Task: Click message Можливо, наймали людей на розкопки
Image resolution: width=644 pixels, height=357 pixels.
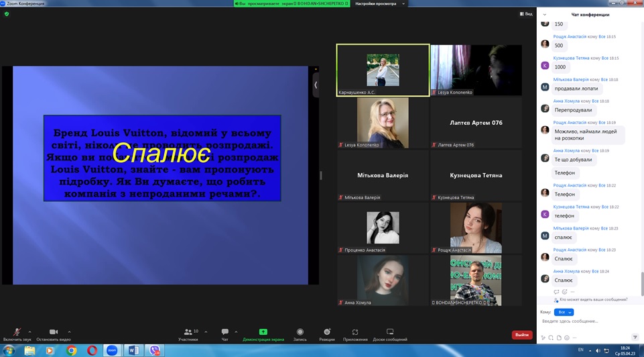Action: [x=588, y=135]
